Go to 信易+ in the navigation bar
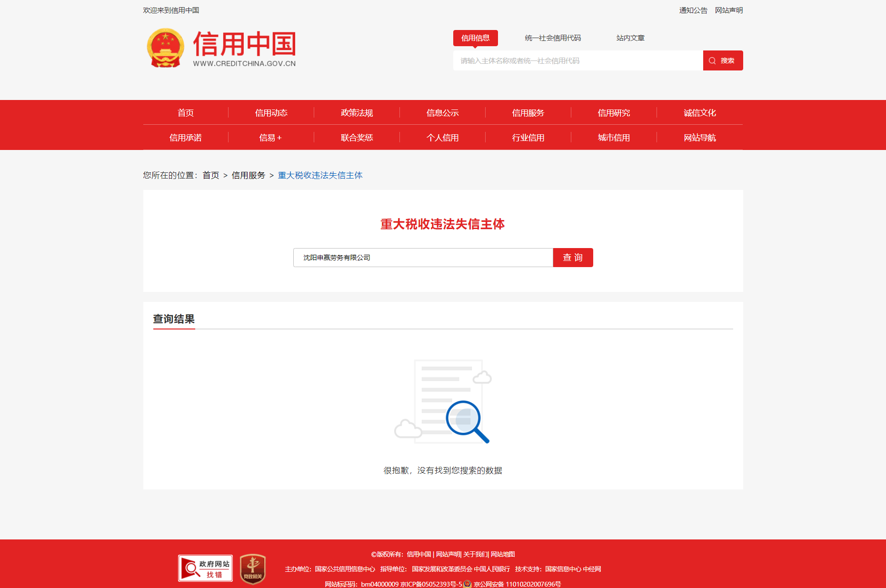The width and height of the screenshot is (886, 588). click(x=270, y=138)
